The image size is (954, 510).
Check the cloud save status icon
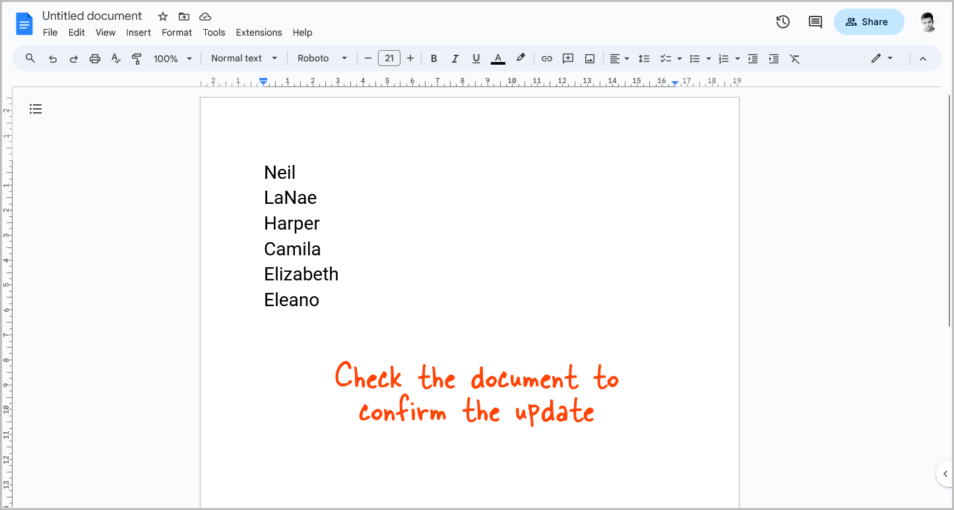[x=205, y=16]
